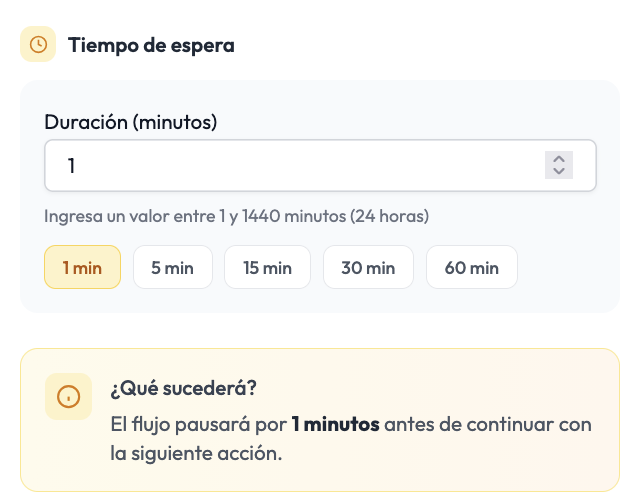Click the Tiempo de espera heading

pyautogui.click(x=151, y=45)
